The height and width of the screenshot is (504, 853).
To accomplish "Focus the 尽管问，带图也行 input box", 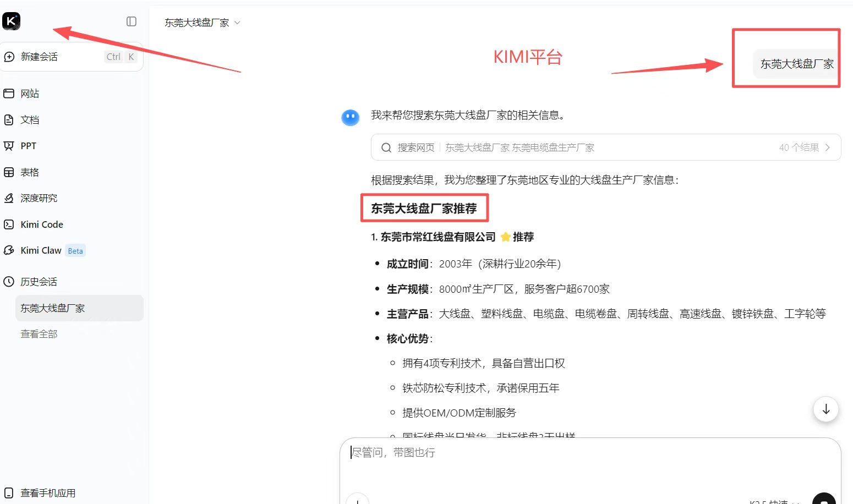I will point(590,453).
